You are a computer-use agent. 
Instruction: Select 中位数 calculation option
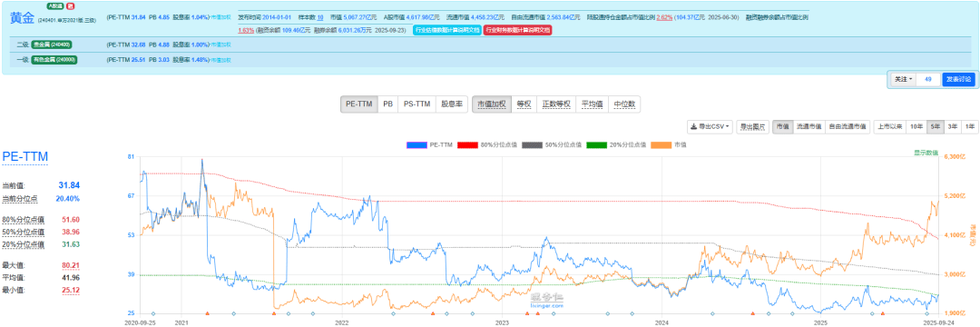click(x=623, y=104)
